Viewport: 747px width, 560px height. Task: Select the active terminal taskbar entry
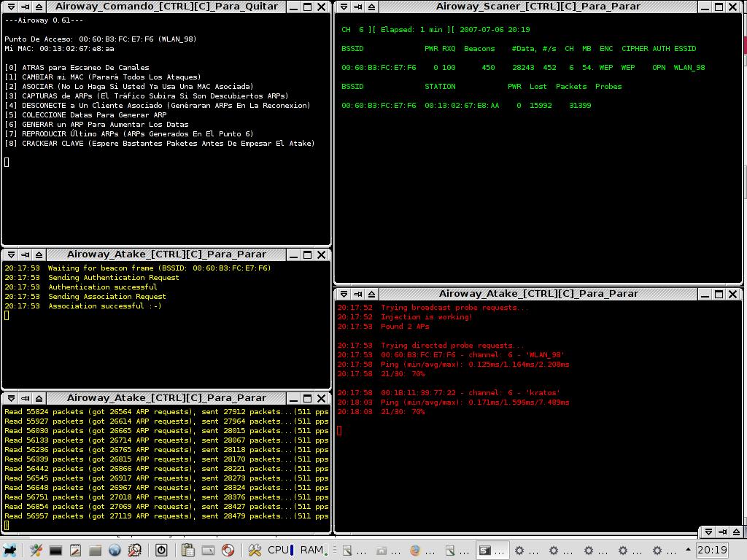(492, 551)
